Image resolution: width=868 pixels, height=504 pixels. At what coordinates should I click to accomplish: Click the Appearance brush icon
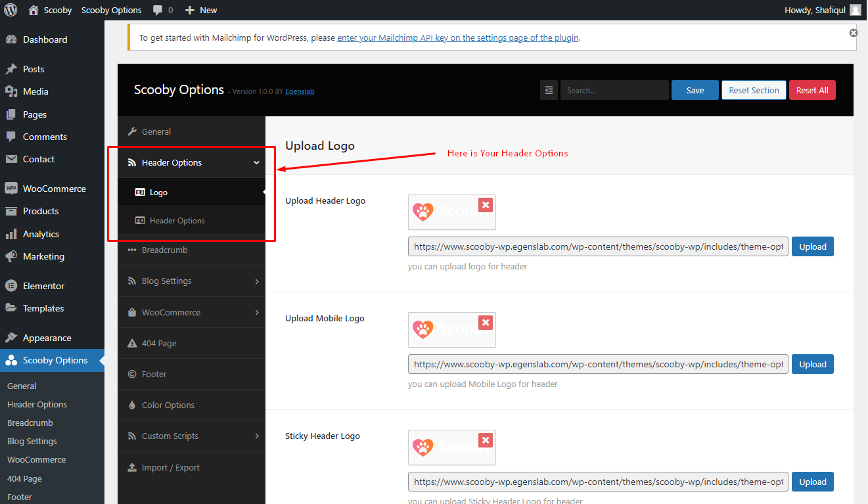(11, 338)
